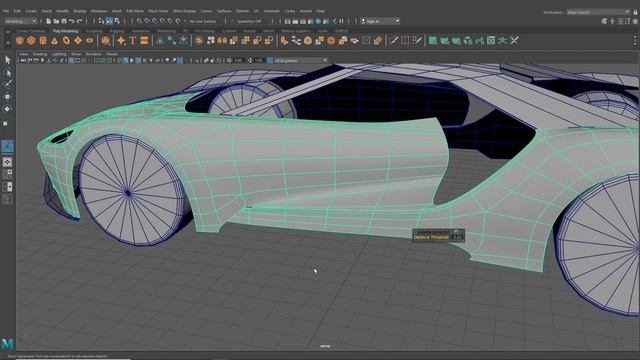The image size is (640, 360).
Task: Pick the Paint Selection brush tool
Action: [7, 84]
